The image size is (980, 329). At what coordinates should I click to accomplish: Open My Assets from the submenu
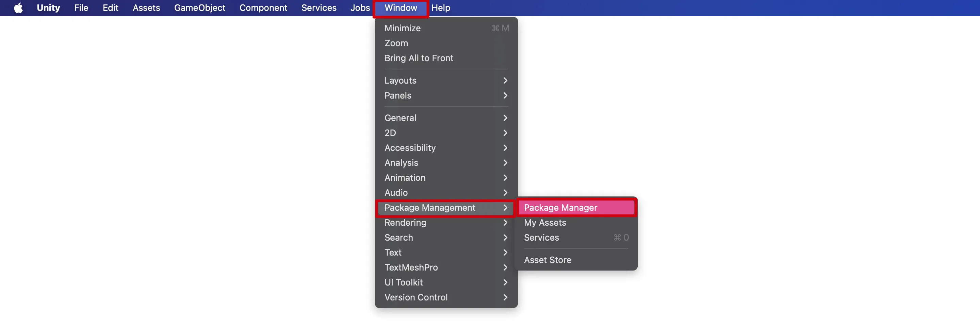[x=576, y=223]
